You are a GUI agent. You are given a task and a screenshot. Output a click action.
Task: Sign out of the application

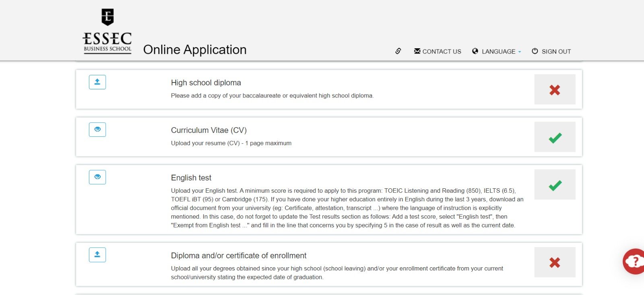551,52
